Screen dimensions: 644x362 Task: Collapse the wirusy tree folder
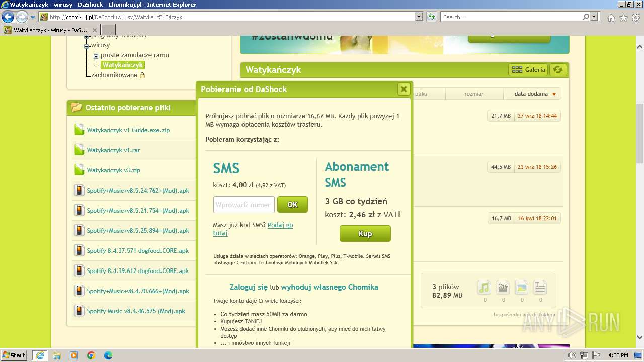tap(87, 46)
